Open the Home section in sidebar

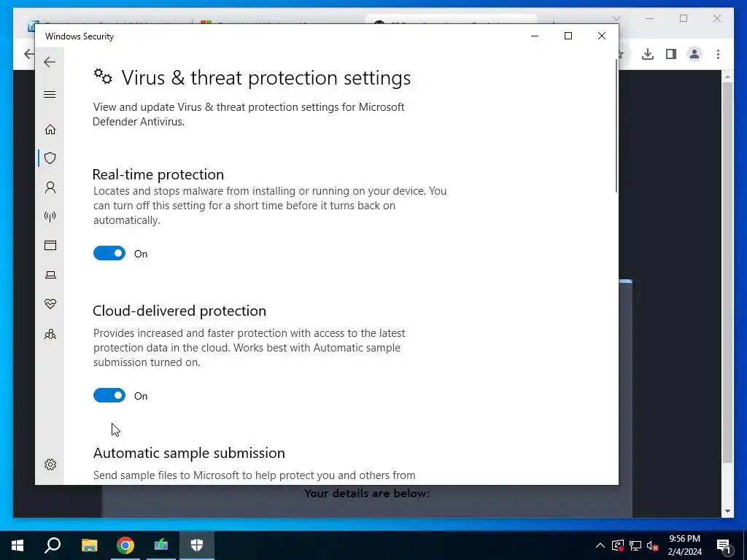50,130
